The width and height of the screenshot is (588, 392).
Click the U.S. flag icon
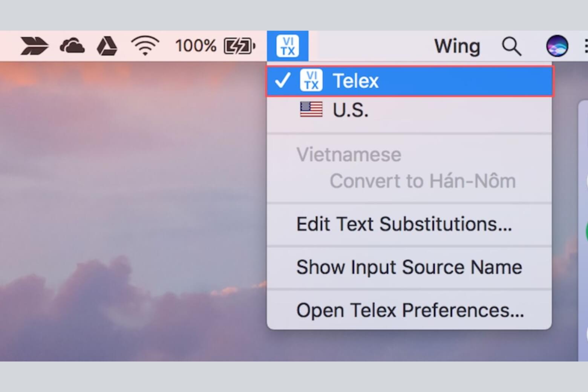[311, 109]
